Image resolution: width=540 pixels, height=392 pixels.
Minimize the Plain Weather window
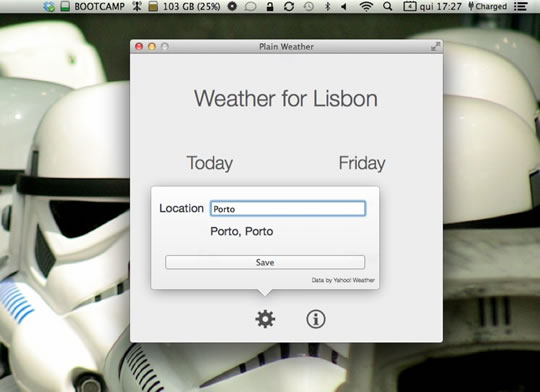click(152, 47)
